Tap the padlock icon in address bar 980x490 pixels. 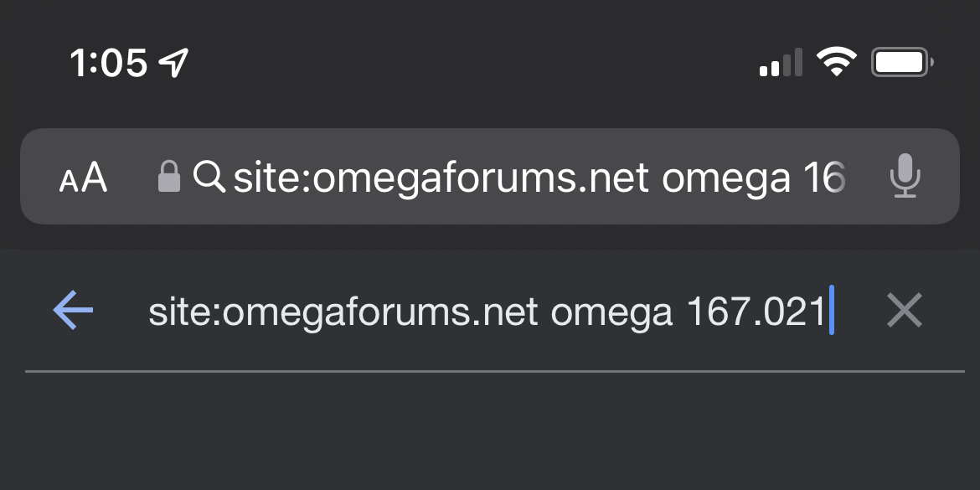(169, 177)
